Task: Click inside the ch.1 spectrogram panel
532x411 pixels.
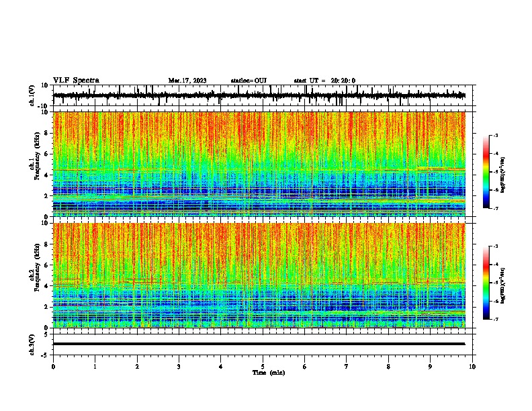Action: 259,164
